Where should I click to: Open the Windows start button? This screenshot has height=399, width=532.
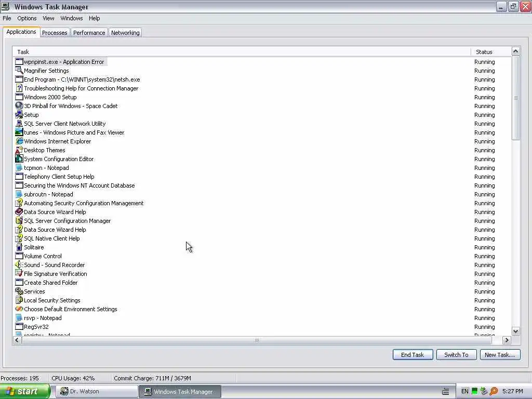click(x=24, y=392)
